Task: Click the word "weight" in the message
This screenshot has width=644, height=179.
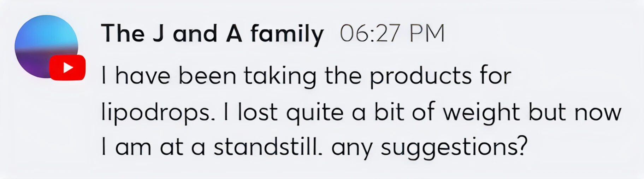Action: (481, 113)
